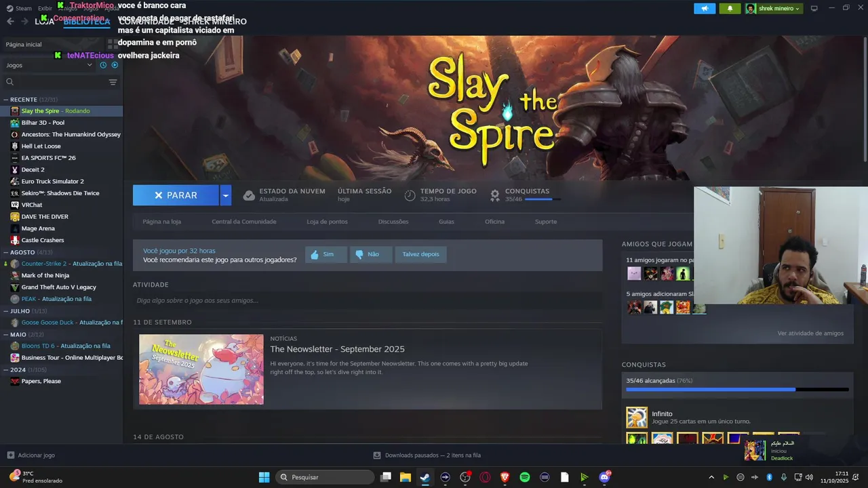Collapse the JULHO games group
Viewport: 868px width, 488px height.
(6, 311)
